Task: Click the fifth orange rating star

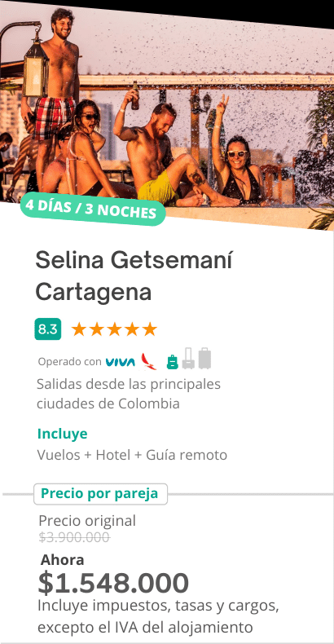Action: click(150, 329)
